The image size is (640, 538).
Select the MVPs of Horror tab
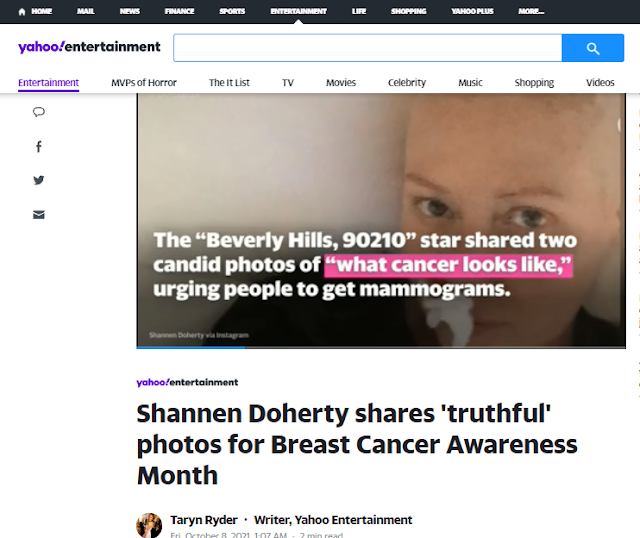coord(144,83)
